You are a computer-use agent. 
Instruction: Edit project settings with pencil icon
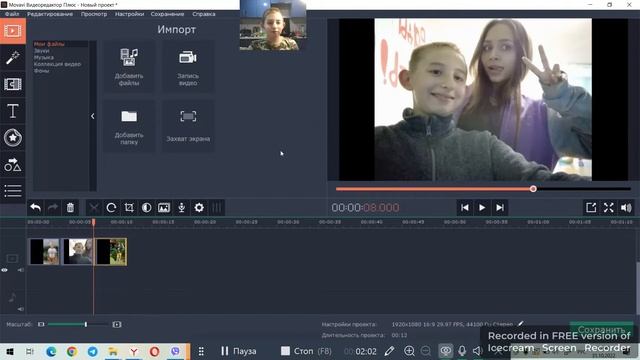click(x=520, y=324)
